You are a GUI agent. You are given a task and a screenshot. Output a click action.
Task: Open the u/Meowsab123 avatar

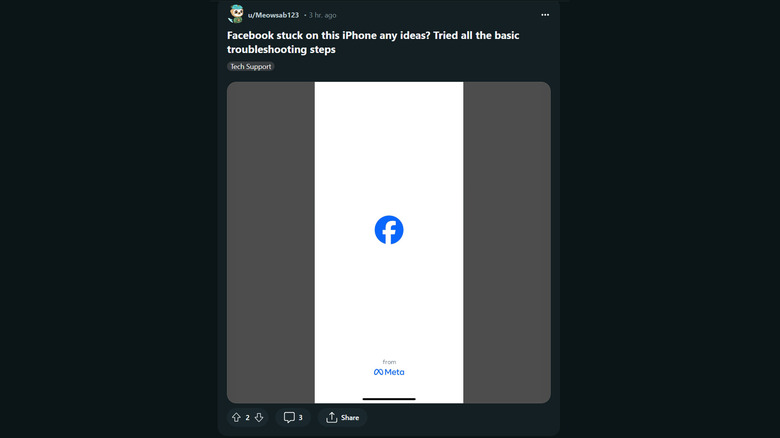236,14
